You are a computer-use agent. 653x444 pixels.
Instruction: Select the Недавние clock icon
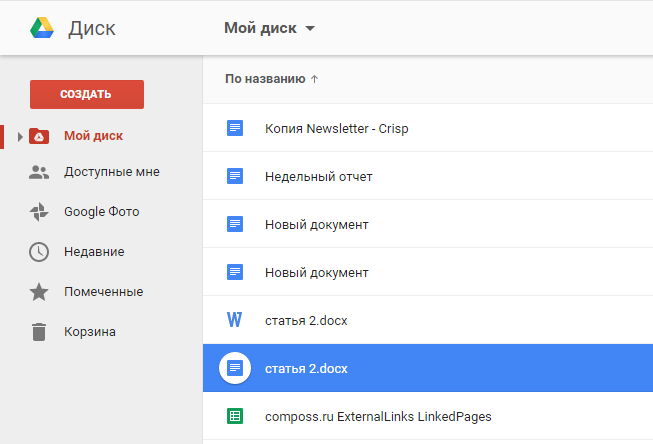[x=39, y=252]
